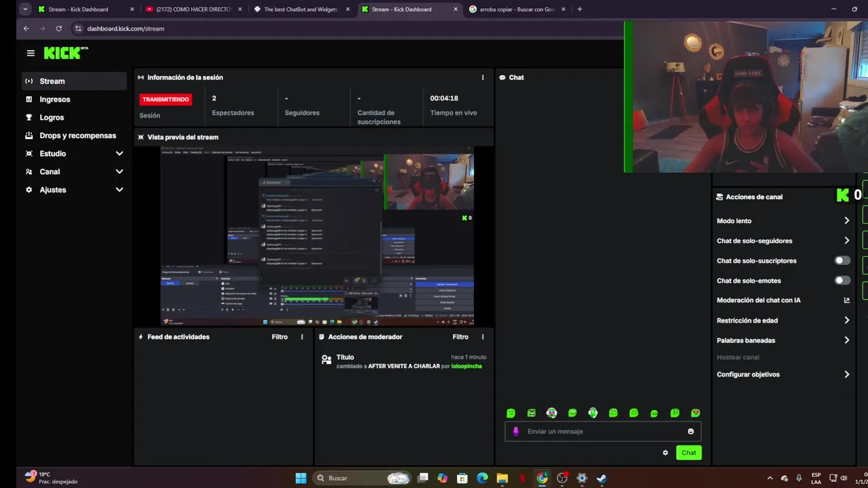
Task: Open the weather widget 19°C
Action: pos(51,478)
